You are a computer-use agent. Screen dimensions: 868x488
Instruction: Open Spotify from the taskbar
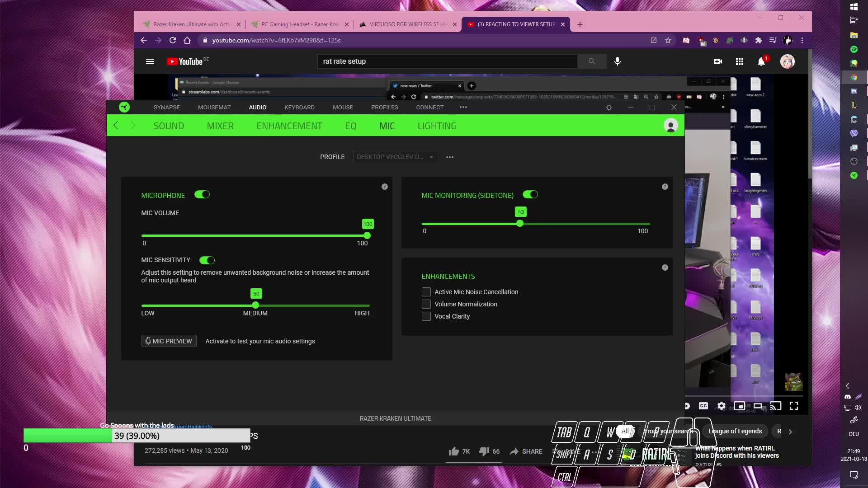pos(854,49)
